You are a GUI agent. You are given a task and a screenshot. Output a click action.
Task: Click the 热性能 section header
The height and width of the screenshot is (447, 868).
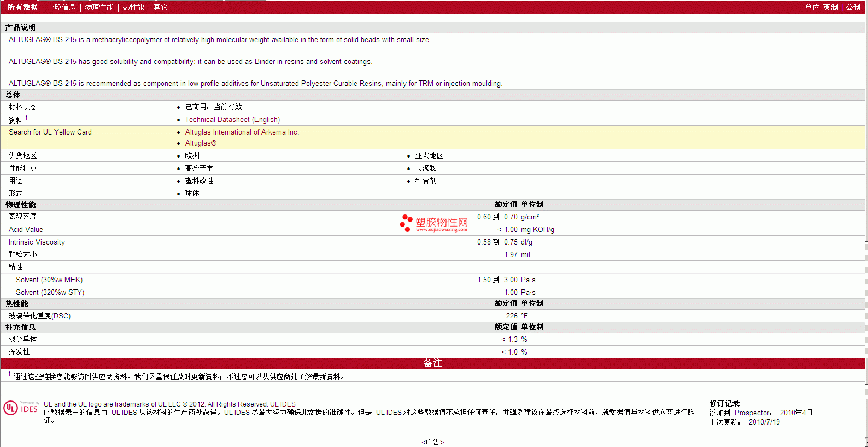pos(16,304)
